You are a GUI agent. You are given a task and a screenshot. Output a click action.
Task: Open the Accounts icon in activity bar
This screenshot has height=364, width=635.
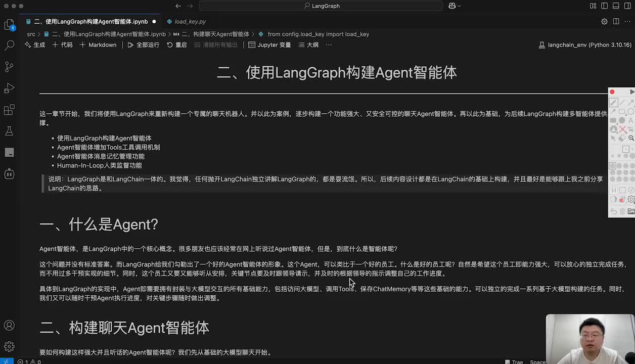(9, 325)
